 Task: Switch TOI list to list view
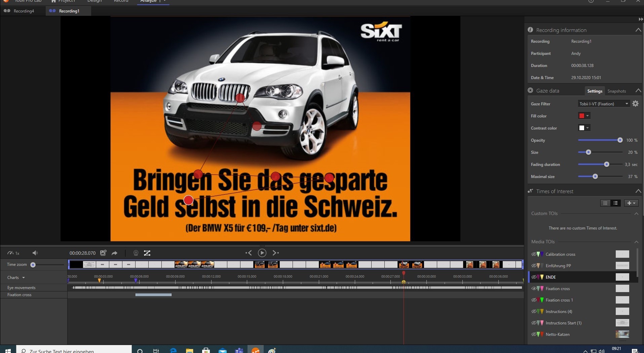(x=616, y=203)
